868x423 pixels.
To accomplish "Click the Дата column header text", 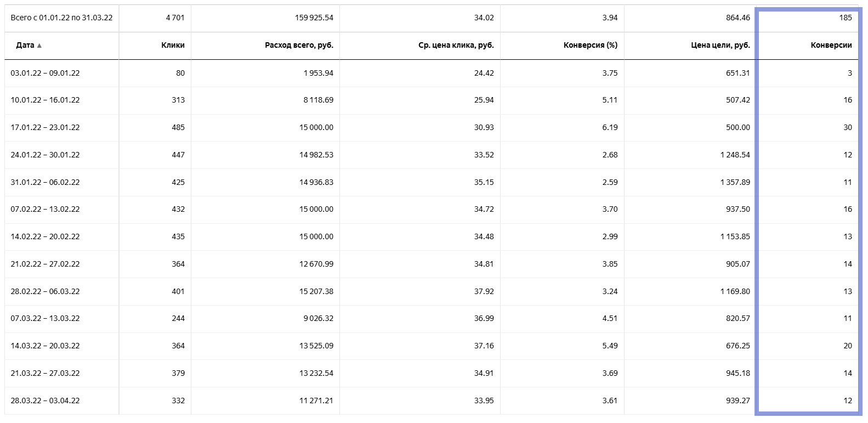I will point(25,45).
